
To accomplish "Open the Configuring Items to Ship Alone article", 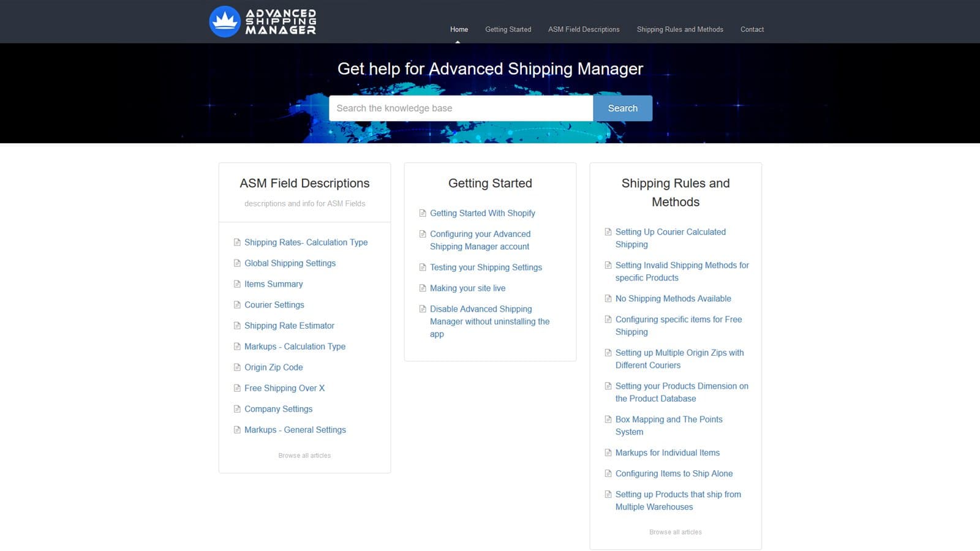I will pyautogui.click(x=674, y=474).
